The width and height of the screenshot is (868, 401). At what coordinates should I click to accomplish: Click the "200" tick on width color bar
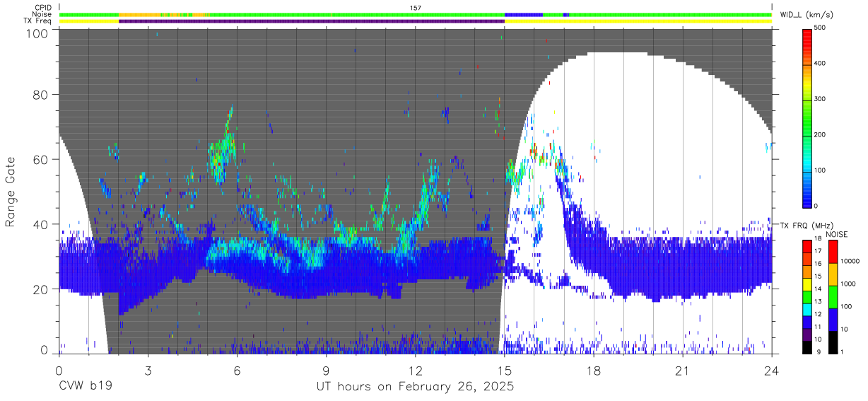821,134
